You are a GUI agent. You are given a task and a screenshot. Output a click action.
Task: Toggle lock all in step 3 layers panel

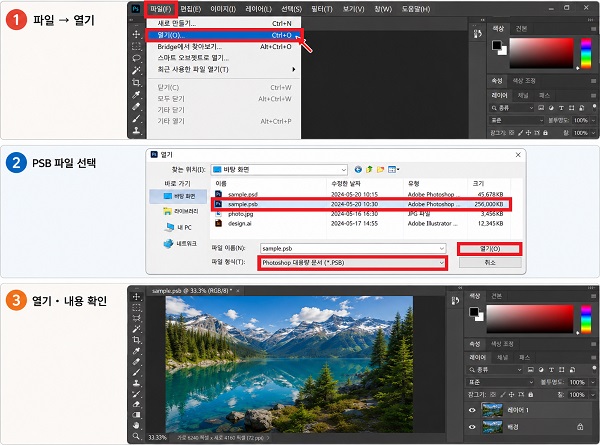click(x=530, y=394)
